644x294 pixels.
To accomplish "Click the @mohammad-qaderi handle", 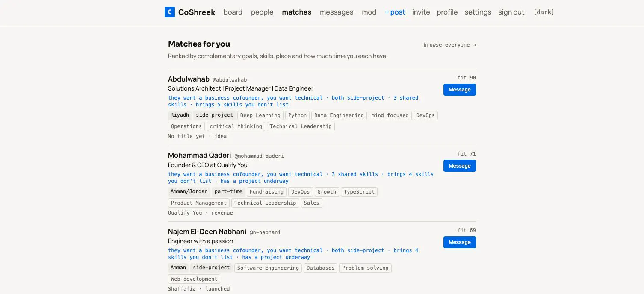I will (x=259, y=156).
